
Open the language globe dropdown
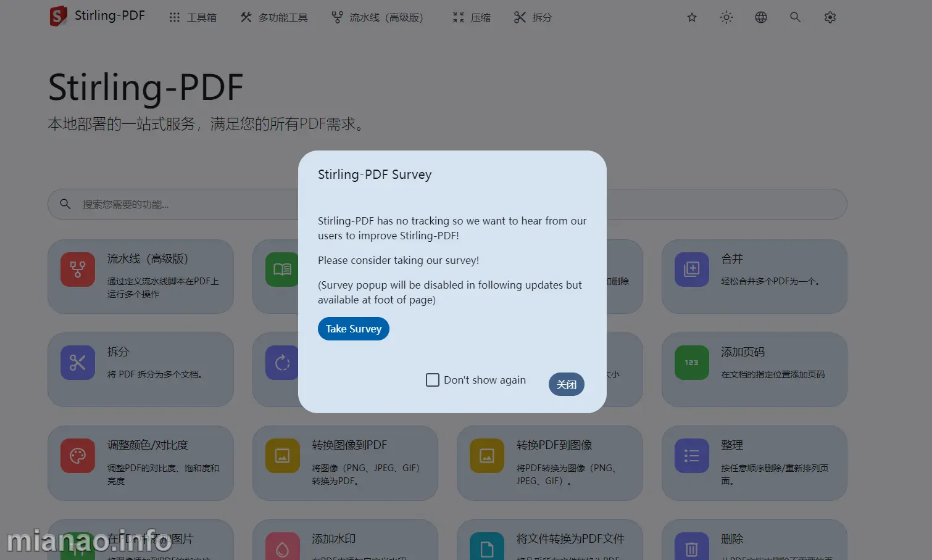click(x=761, y=17)
